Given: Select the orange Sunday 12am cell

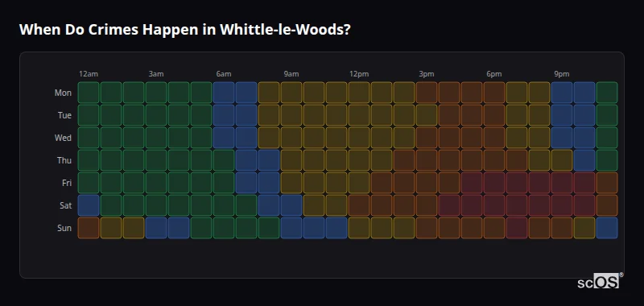Looking at the screenshot, I should point(89,228).
